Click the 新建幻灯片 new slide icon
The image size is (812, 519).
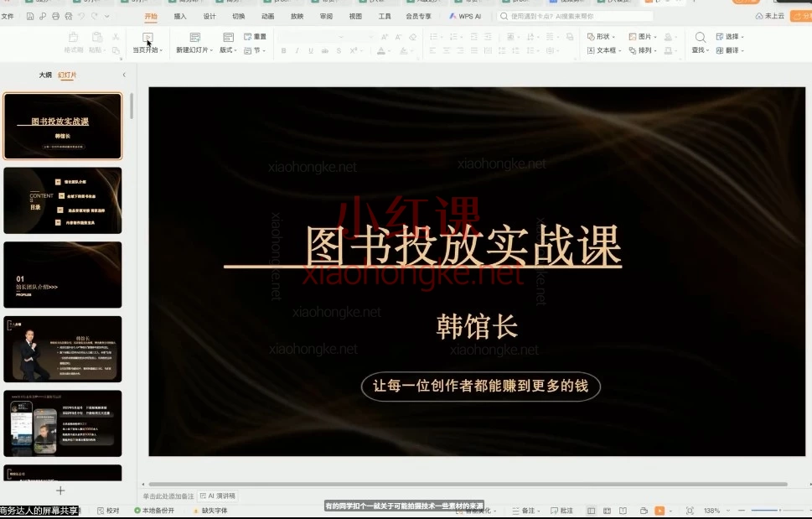[x=194, y=37]
